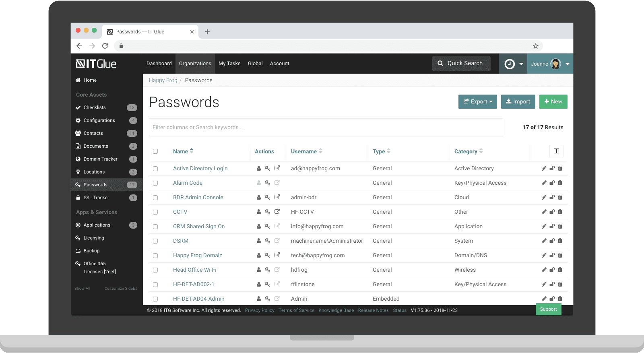Open the Joanne user menu dropdown

(x=550, y=64)
